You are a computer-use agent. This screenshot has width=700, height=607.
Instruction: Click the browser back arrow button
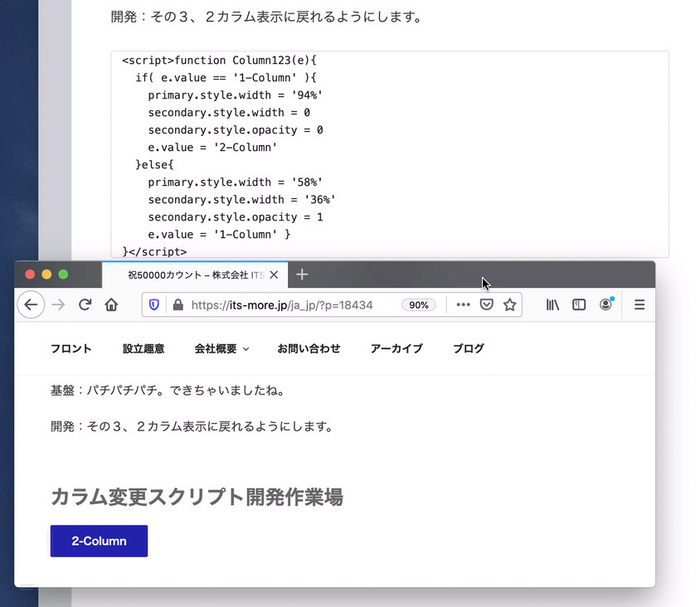31,304
